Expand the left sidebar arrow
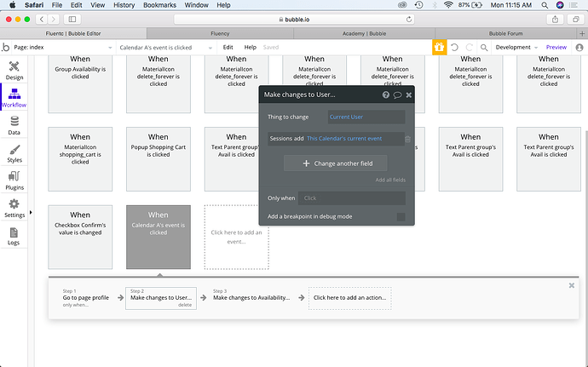Image resolution: width=588 pixels, height=367 pixels. click(x=31, y=213)
